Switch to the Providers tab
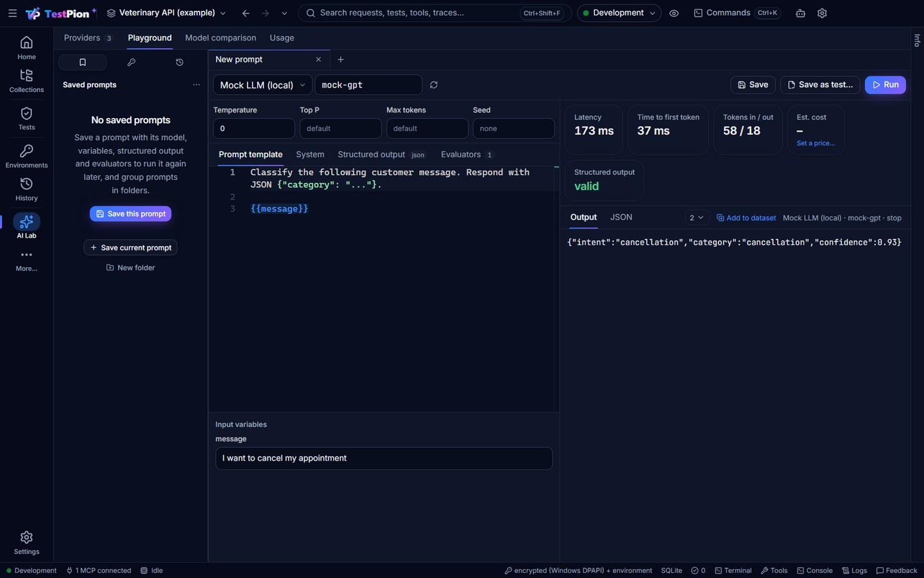 coord(88,38)
